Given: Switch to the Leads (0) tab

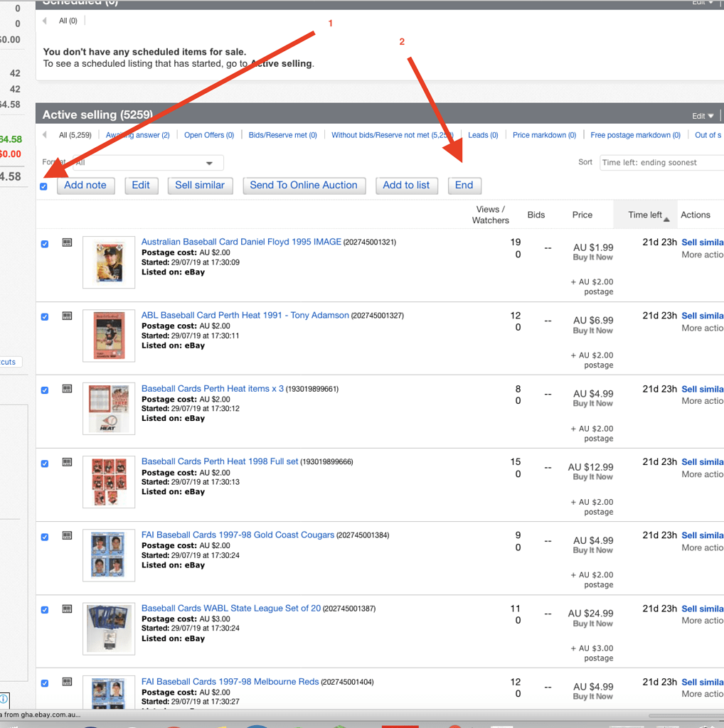Looking at the screenshot, I should click(x=483, y=135).
